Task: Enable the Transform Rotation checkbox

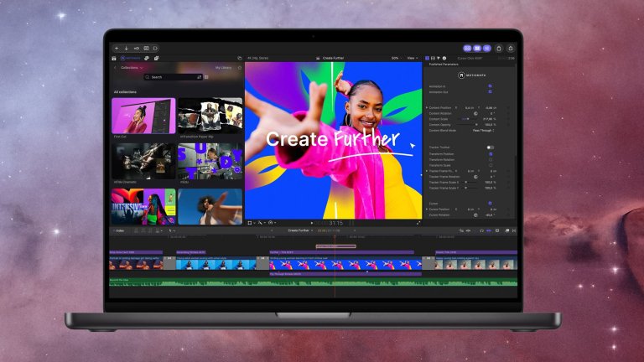Action: [491, 160]
